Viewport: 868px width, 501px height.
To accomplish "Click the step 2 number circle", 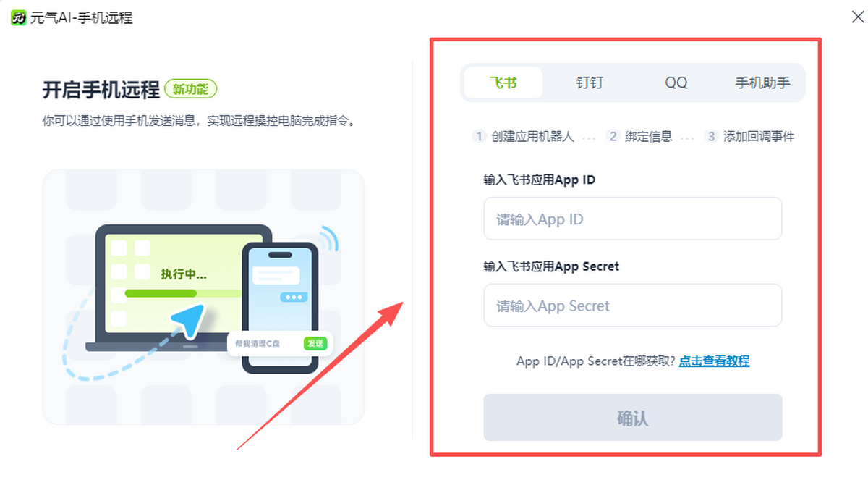I will click(613, 136).
